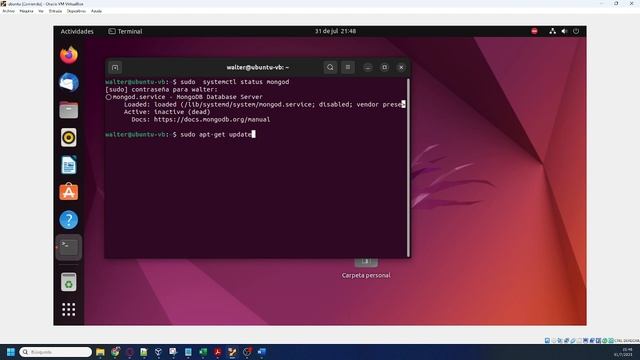Viewport: 640px width, 360px height.
Task: Click 'mongod.service - MongoDB Database Server' line
Action: point(187,97)
